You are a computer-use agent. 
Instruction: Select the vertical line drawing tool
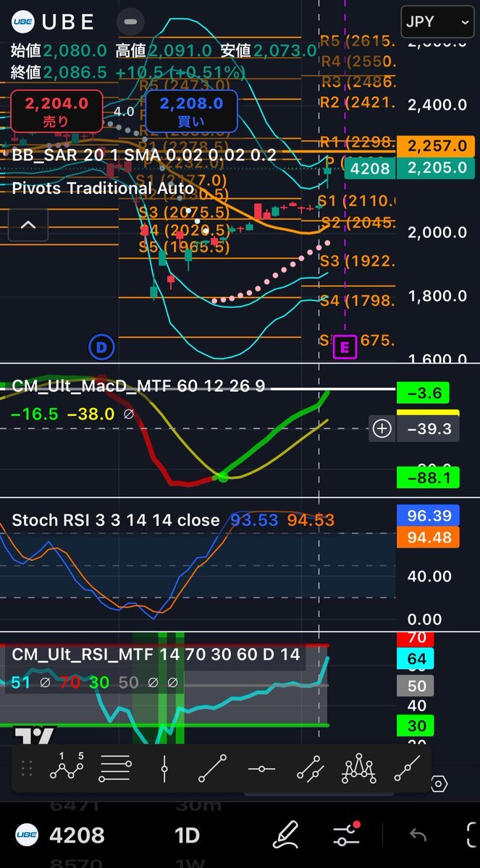165,768
